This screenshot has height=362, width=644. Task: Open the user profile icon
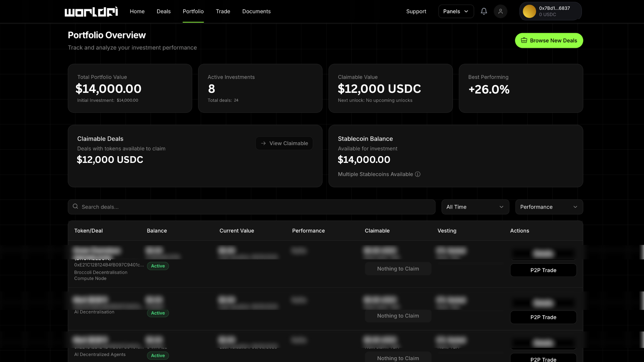point(500,11)
